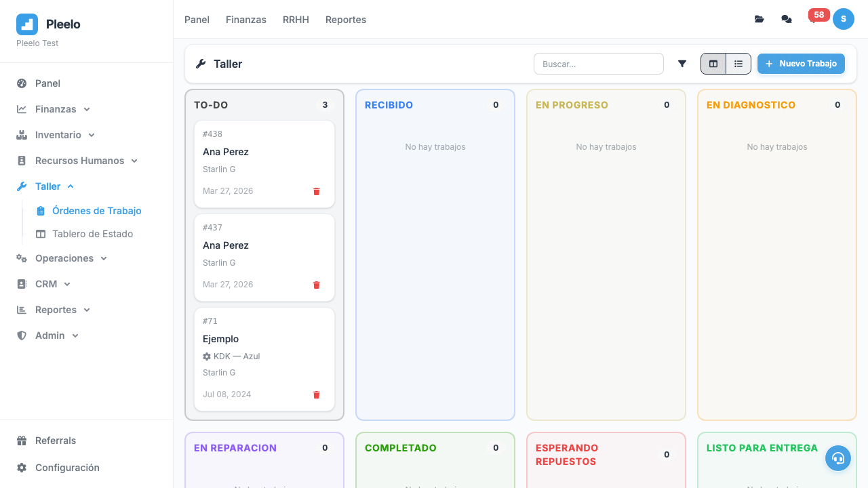Open the chat messages icon
This screenshot has height=488, width=868.
point(787,19)
